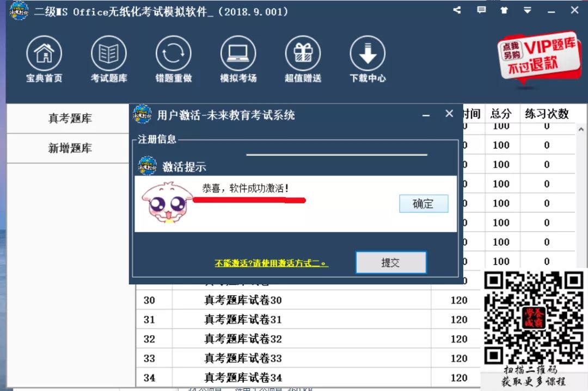The image size is (588, 391).
Task: Open the 模拟考场 mock exam icon
Action: pyautogui.click(x=238, y=59)
